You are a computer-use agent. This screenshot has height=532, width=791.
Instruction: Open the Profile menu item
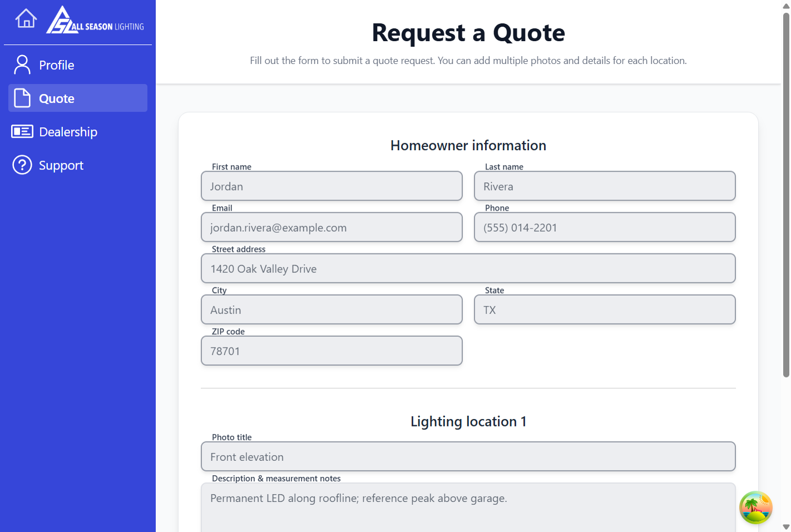point(78,65)
